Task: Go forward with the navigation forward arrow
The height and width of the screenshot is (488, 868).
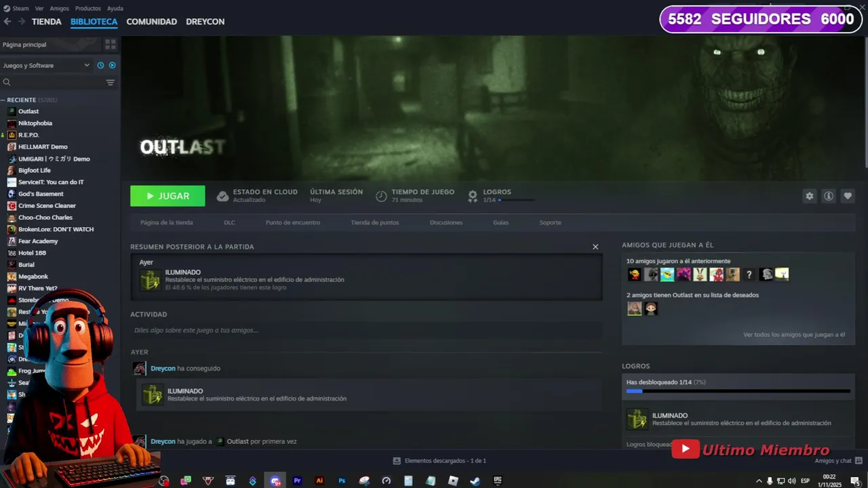Action: tap(22, 22)
